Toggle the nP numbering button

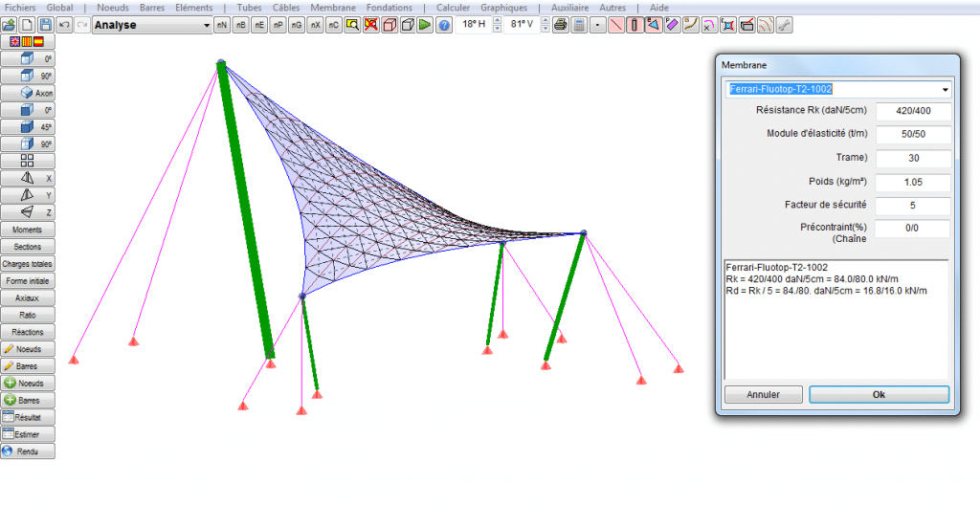click(x=278, y=25)
